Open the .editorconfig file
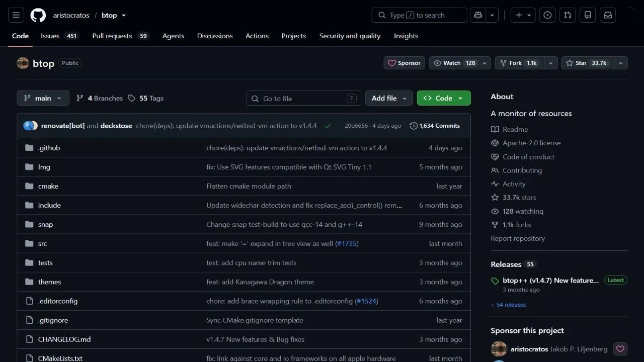644x362 pixels. point(58,301)
